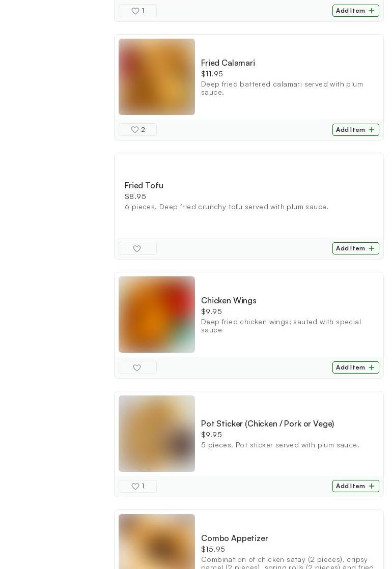The image size is (392, 569).
Task: Open the Combo Appetizer title
Action: pyautogui.click(x=235, y=538)
